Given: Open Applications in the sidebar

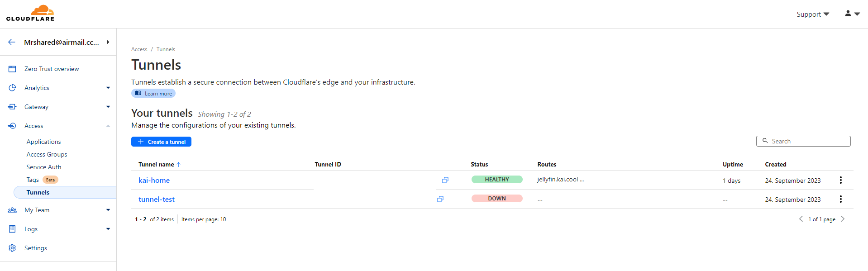Looking at the screenshot, I should [x=43, y=142].
